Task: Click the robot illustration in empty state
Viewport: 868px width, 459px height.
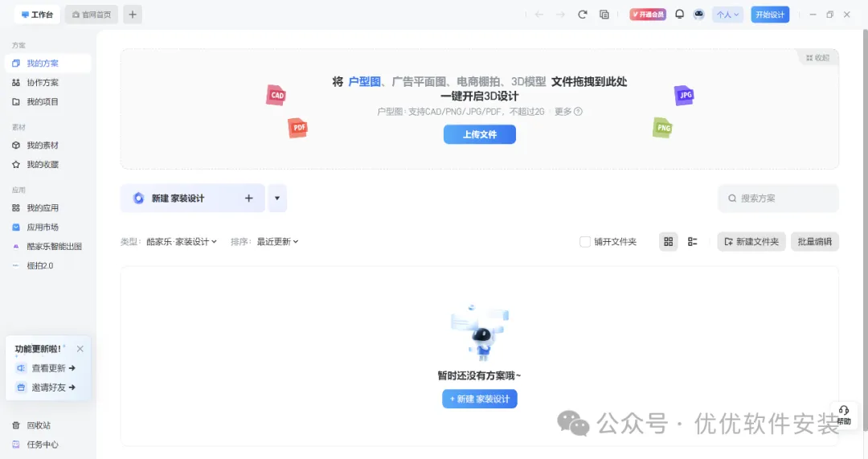Action: [x=479, y=332]
